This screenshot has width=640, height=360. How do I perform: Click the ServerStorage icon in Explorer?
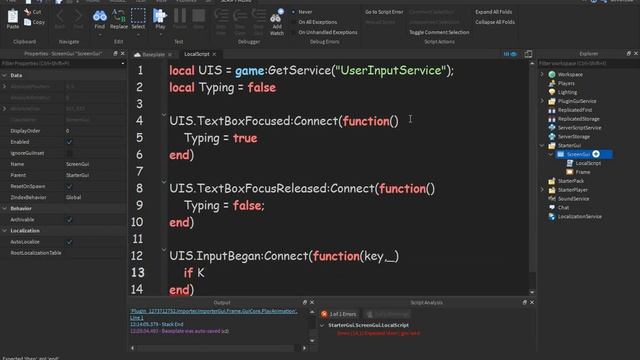click(552, 137)
